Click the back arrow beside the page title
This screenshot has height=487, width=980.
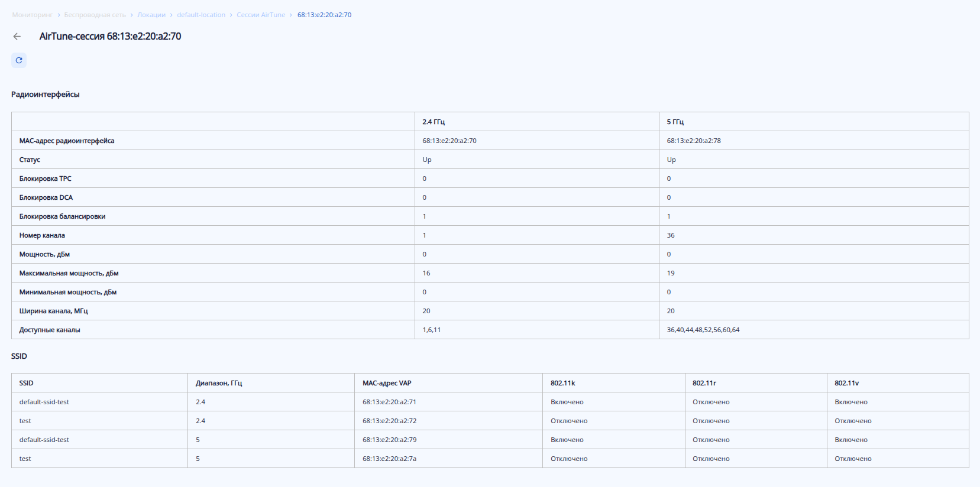point(17,37)
